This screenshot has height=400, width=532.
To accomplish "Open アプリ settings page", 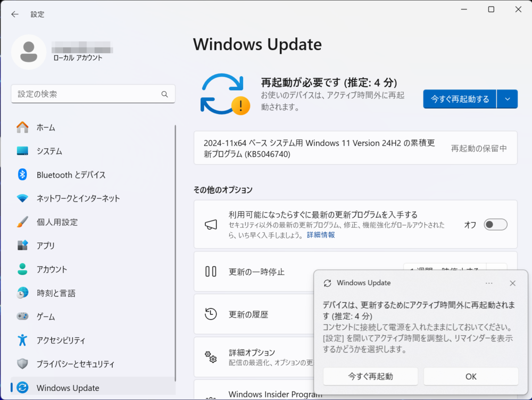I will [x=93, y=245].
